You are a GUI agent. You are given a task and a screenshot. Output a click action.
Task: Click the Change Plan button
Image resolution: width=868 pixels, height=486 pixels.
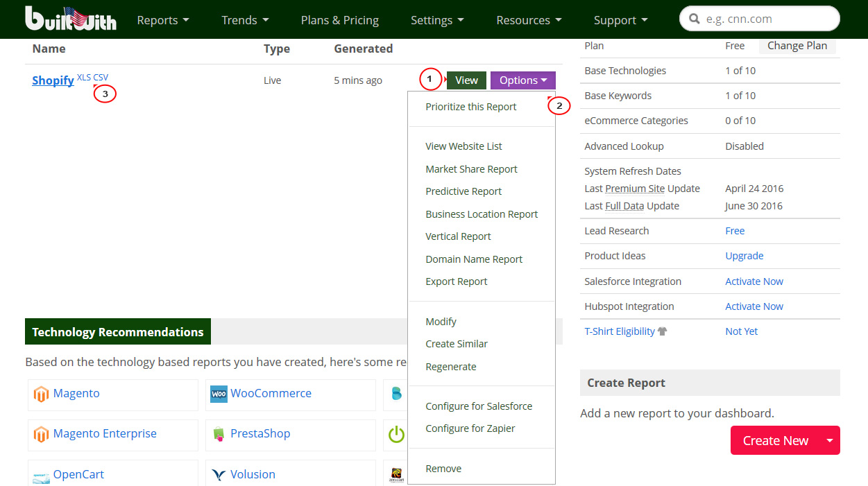click(797, 46)
